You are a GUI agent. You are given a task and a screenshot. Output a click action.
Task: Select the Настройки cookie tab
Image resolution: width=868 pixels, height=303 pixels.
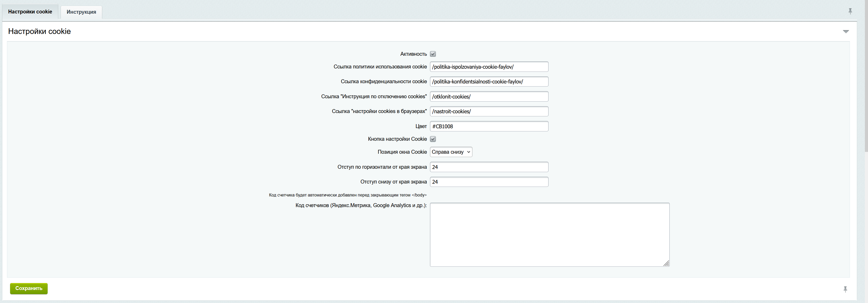click(30, 11)
